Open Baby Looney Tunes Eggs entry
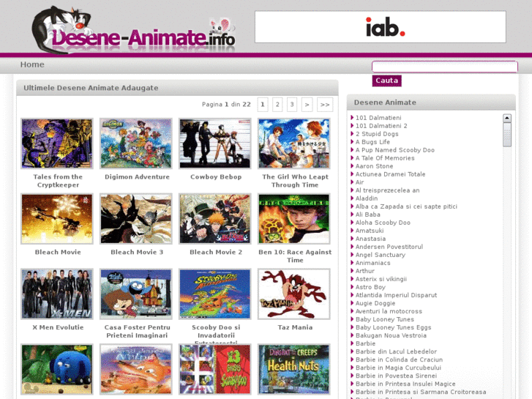532x399 pixels. [x=393, y=328]
